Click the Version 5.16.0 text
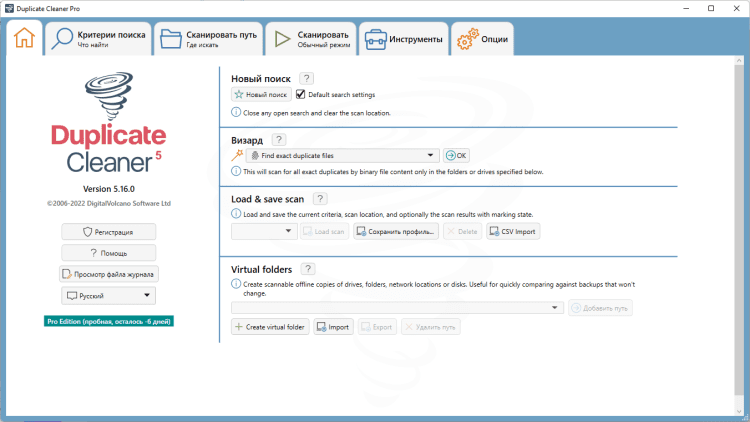 point(109,189)
